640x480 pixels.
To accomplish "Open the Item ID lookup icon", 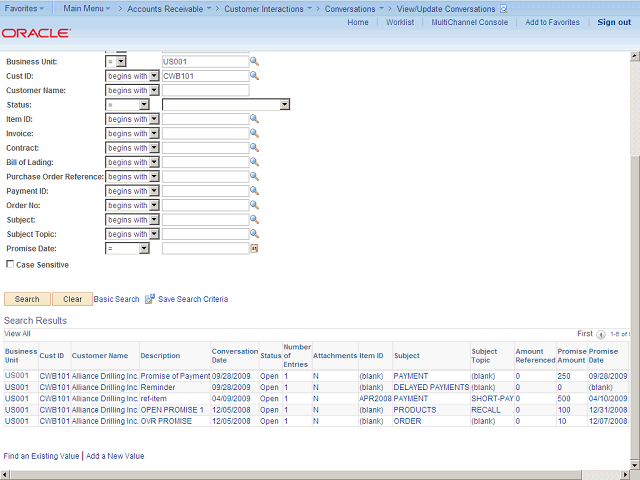I will [254, 119].
